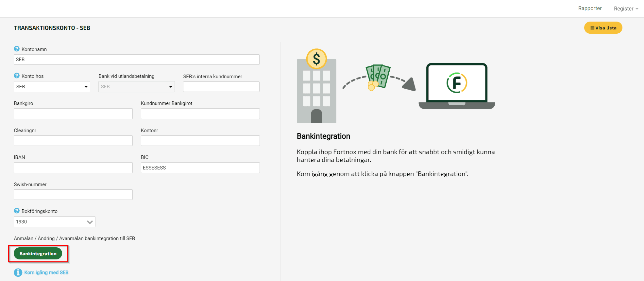Click the Bankintegration heading text

pyautogui.click(x=323, y=136)
